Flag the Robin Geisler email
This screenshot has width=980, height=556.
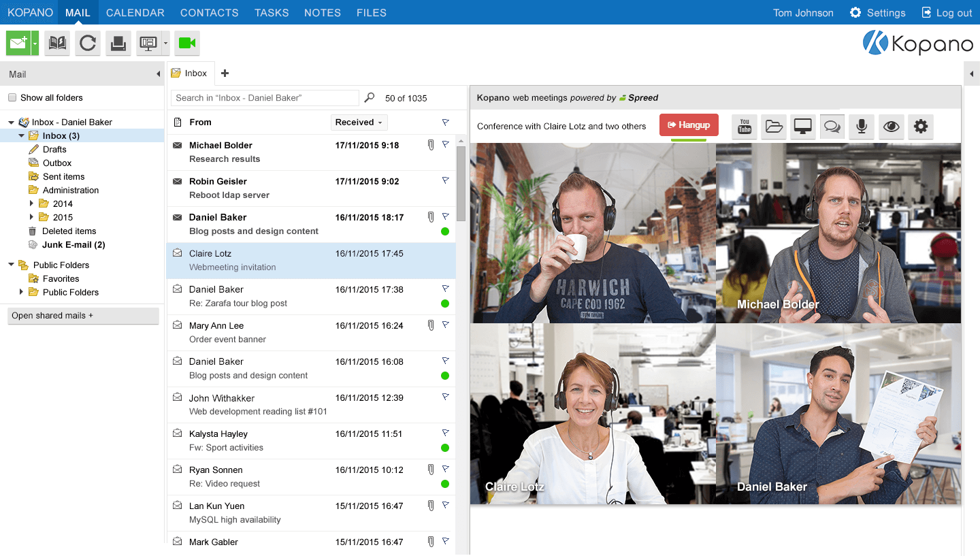pyautogui.click(x=446, y=180)
